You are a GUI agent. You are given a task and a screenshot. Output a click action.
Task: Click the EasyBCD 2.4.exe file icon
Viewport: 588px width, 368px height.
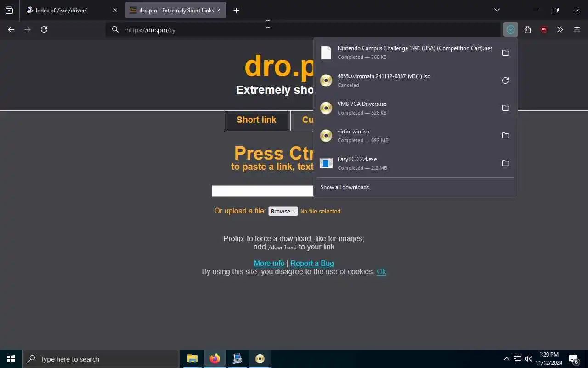pos(326,163)
